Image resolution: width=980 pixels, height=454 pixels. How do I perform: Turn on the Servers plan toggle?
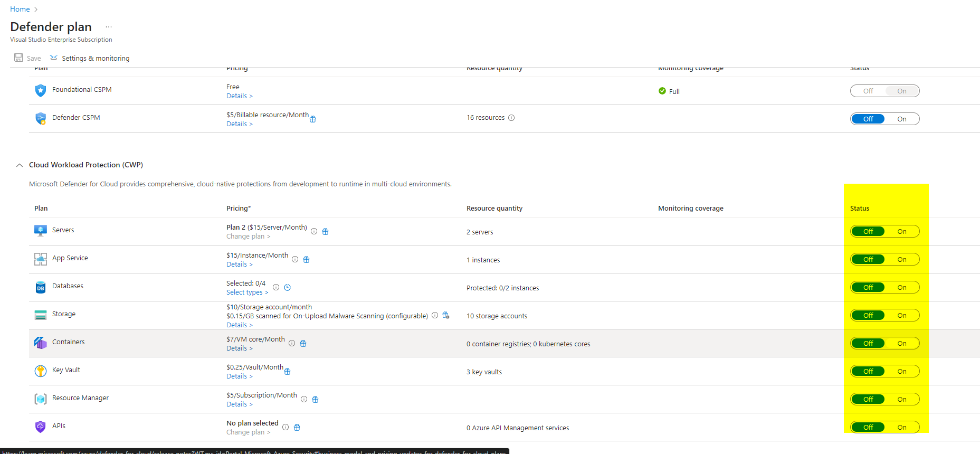tap(902, 231)
